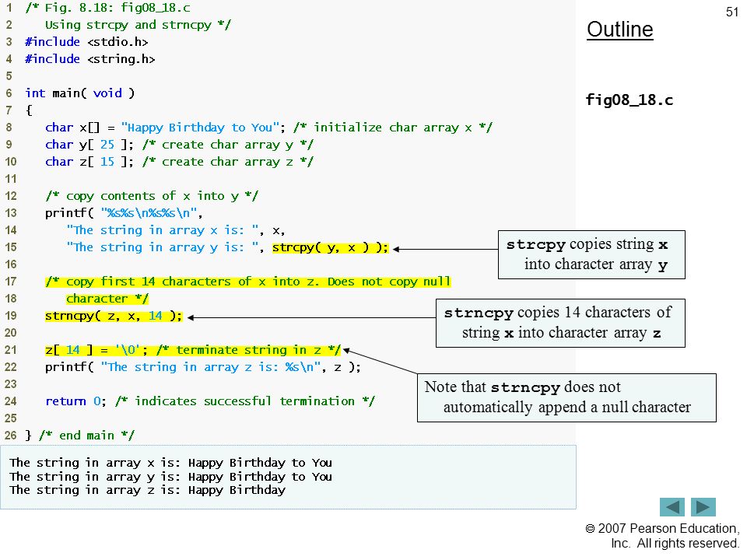747x560 pixels.
Task: Select the fig08_18.c file label
Action: 630,100
